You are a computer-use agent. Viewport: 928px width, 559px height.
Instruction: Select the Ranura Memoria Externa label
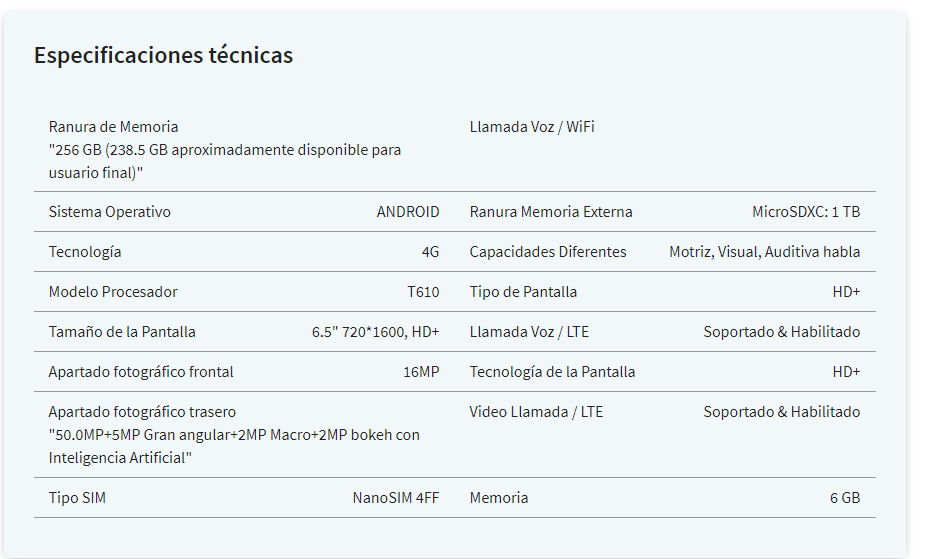551,212
